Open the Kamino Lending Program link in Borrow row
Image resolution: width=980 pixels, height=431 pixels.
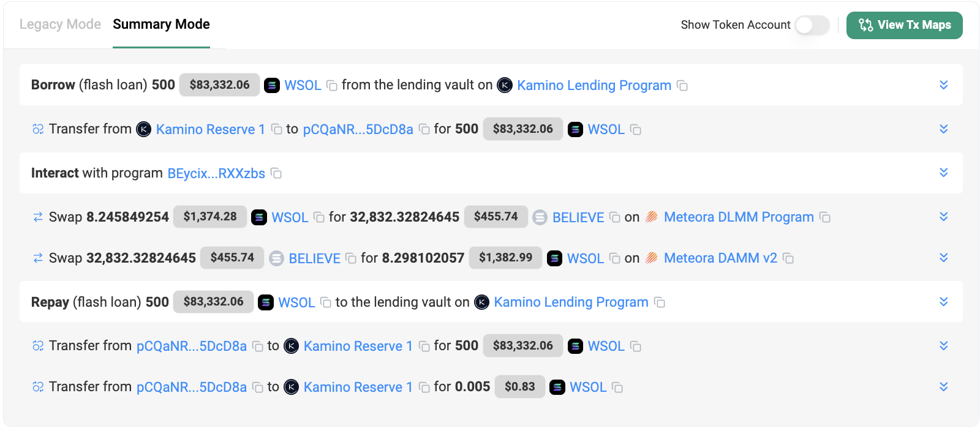[594, 86]
